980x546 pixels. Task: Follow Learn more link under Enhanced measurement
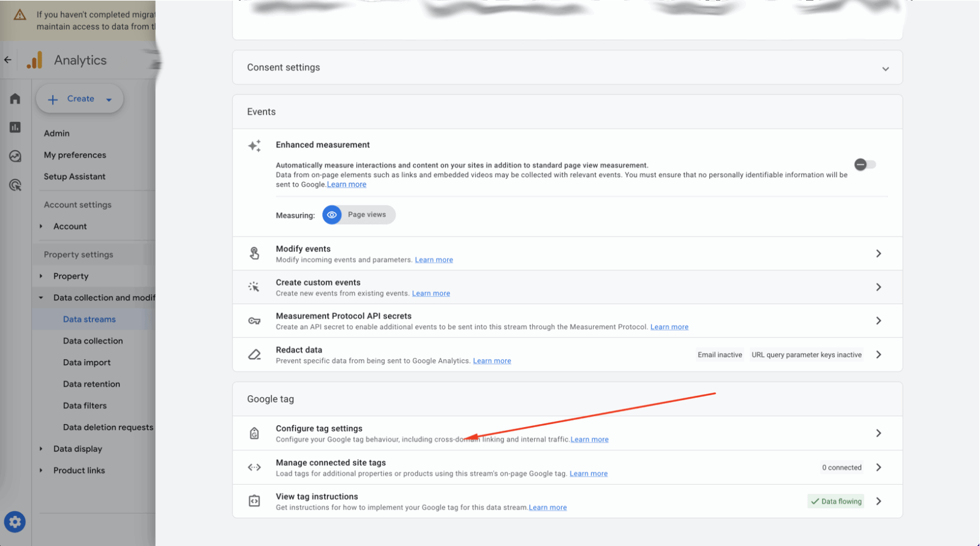[x=347, y=184]
